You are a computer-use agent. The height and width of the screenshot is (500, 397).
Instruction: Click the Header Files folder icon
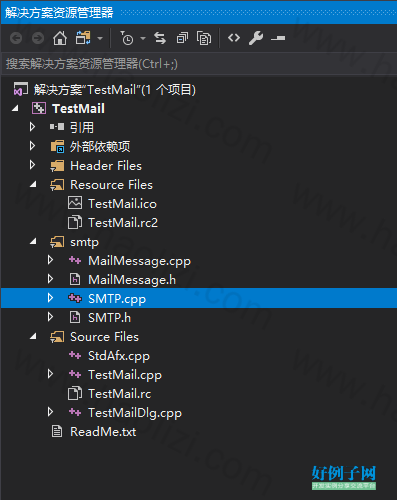(x=57, y=166)
